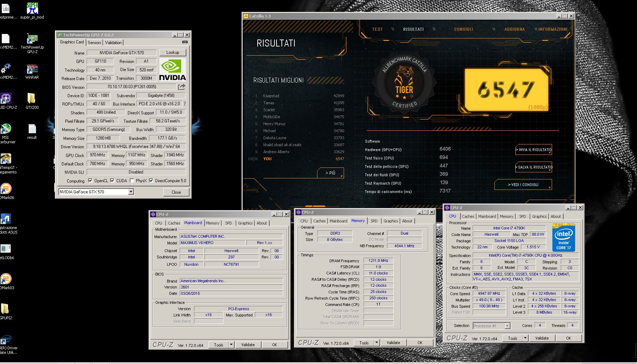
Task: Click VEDI I CONSIGLI in Catzilla
Action: tap(523, 185)
